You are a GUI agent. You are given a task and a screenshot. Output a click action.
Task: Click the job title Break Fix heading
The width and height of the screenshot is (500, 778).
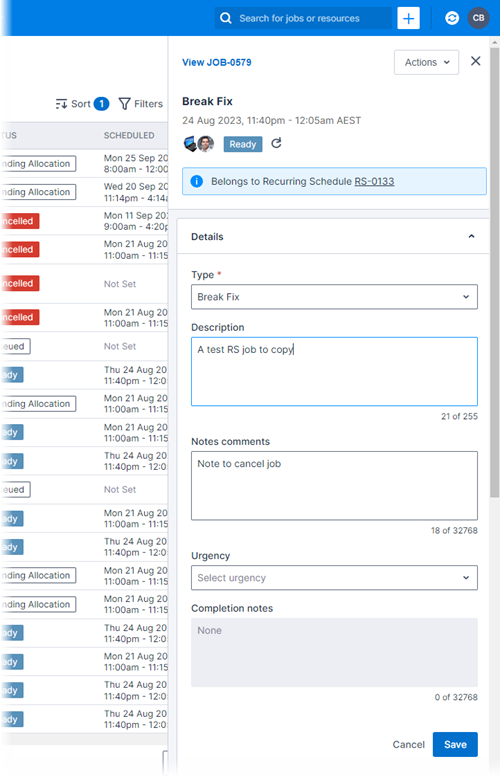(207, 101)
